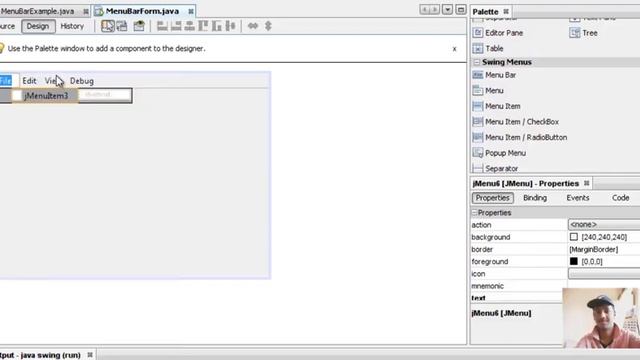Close the Palette window tab
Viewport: 640px width, 360px height.
pyautogui.click(x=506, y=11)
